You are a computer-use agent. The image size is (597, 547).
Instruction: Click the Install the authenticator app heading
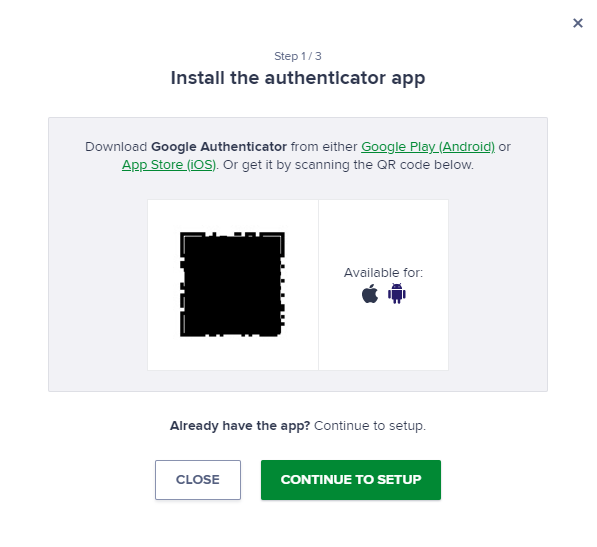tap(298, 78)
